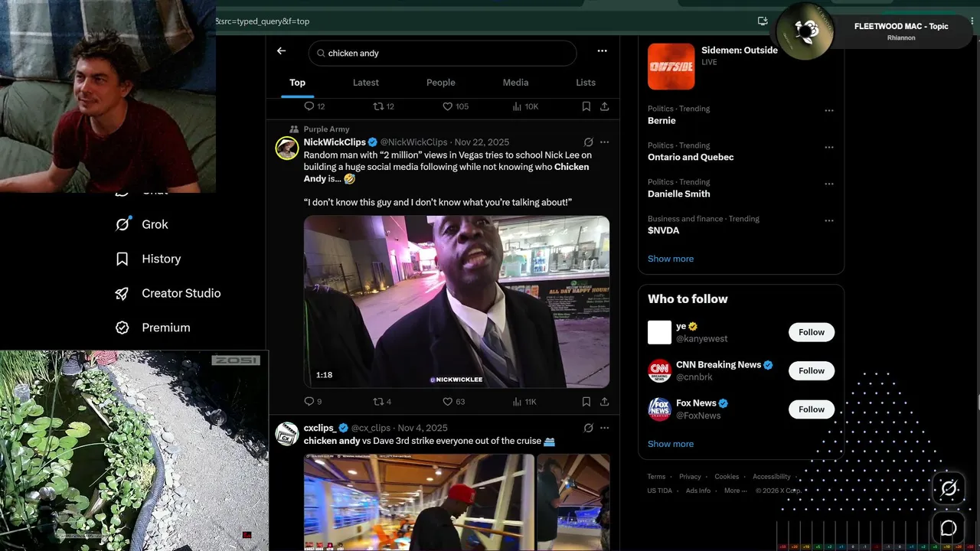Switch to the Latest tab
The image size is (980, 551).
[366, 83]
